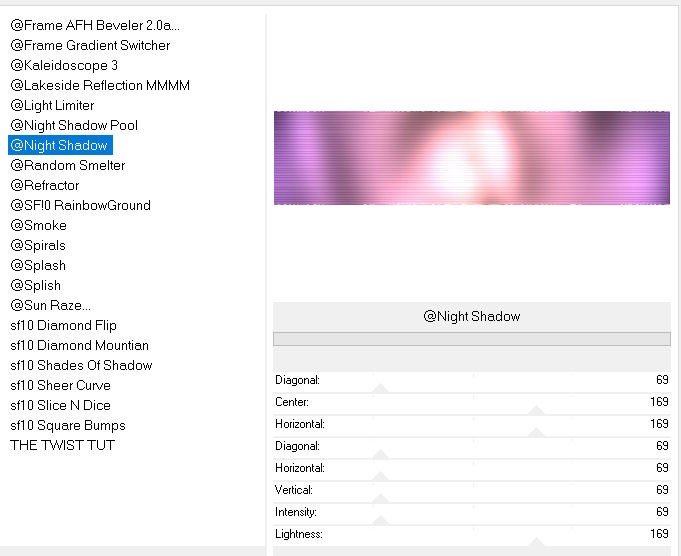Choose the @Light Limiter filter
Screen dimensions: 681x556
(x=52, y=105)
